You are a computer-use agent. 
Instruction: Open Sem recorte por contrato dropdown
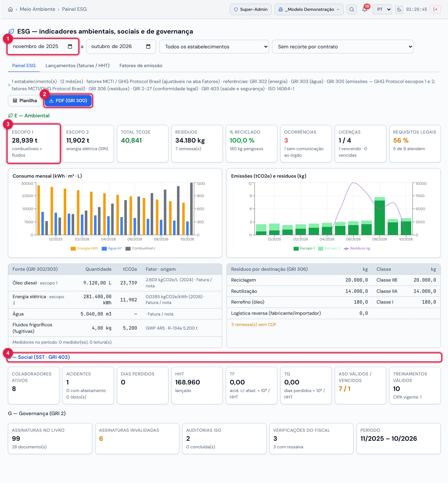point(342,47)
